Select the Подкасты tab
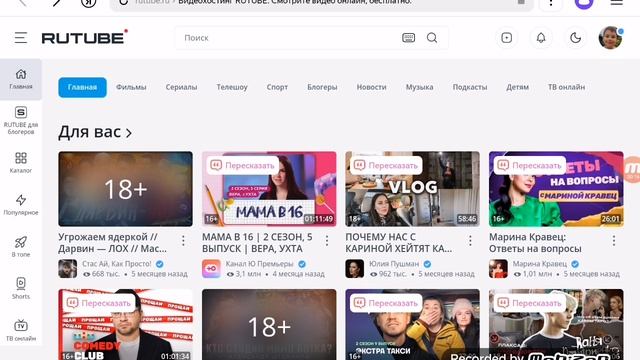 (x=470, y=87)
